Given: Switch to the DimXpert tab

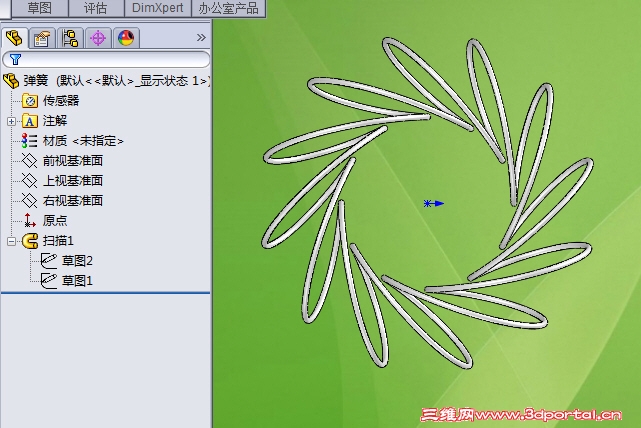Looking at the screenshot, I should (158, 8).
